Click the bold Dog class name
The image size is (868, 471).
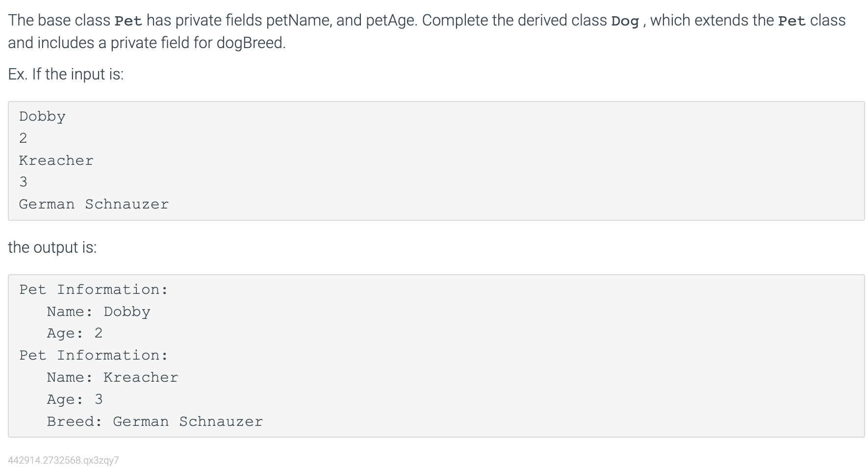pos(625,21)
